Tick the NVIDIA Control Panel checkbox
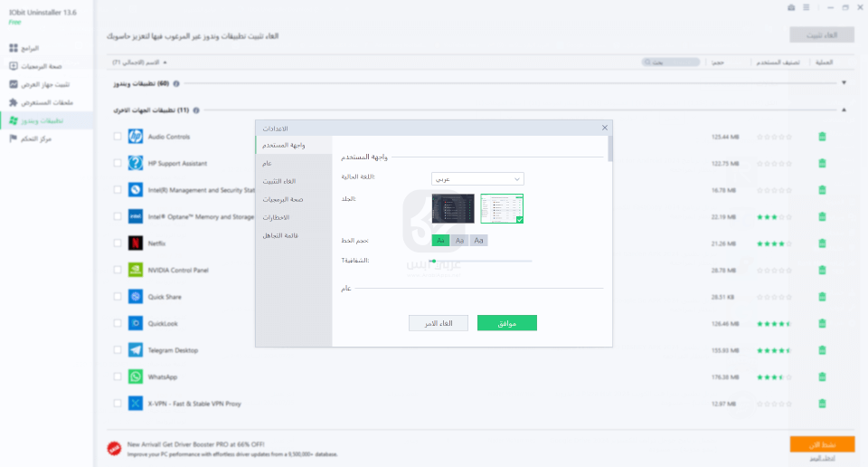The image size is (868, 467). [118, 270]
